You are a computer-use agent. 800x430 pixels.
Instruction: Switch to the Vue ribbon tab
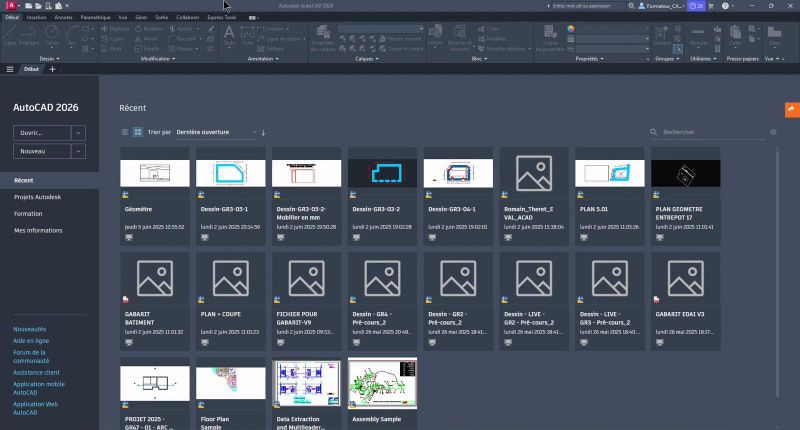click(x=123, y=17)
